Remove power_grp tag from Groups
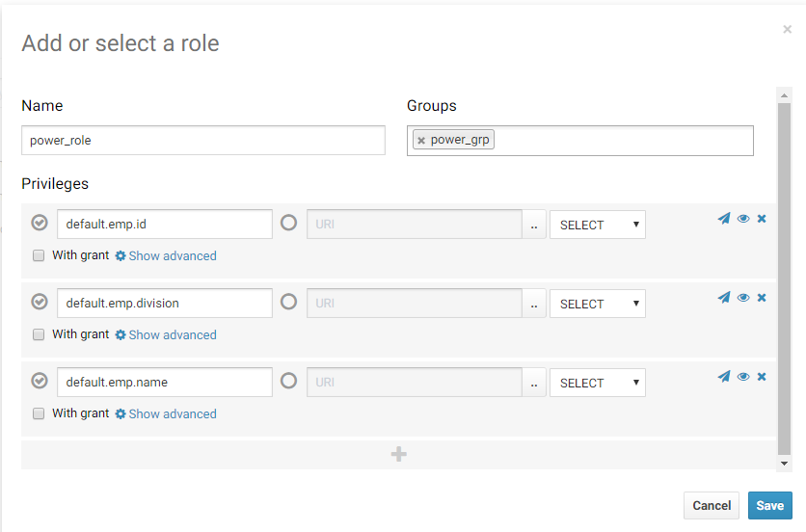 pos(421,141)
